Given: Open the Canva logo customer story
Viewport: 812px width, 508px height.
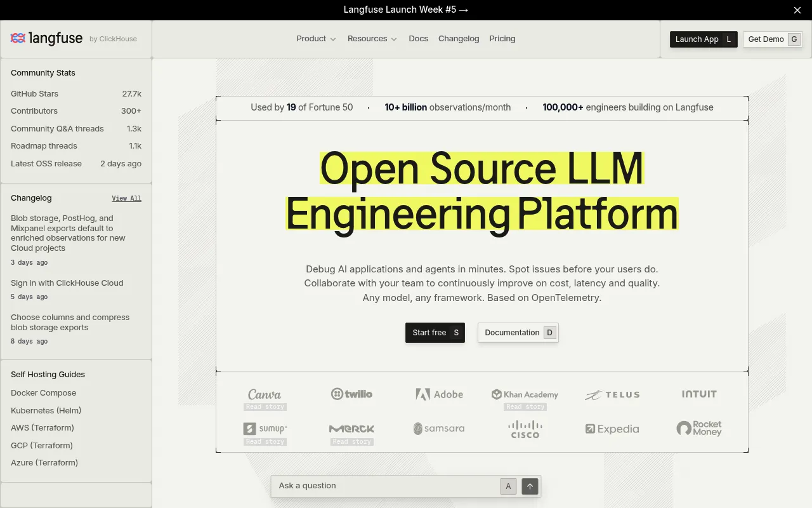Looking at the screenshot, I should coord(265,394).
